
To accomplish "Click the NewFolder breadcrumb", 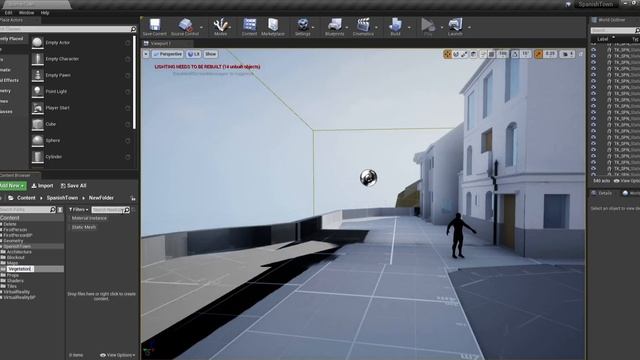I will coord(101,198).
